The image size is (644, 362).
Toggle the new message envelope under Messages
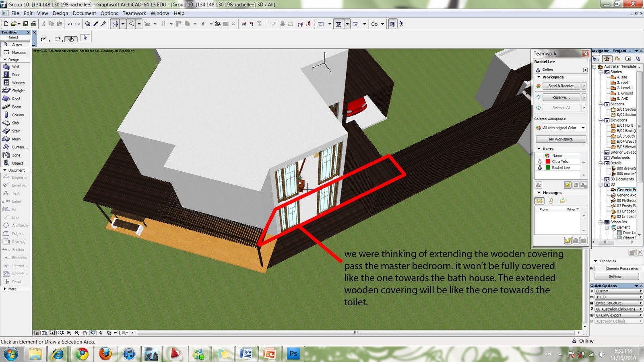click(539, 200)
